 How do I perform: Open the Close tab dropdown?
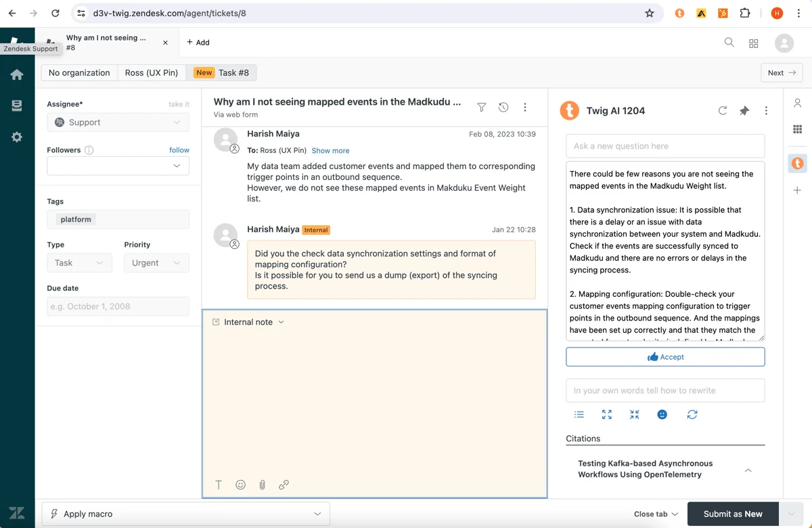pyautogui.click(x=656, y=514)
